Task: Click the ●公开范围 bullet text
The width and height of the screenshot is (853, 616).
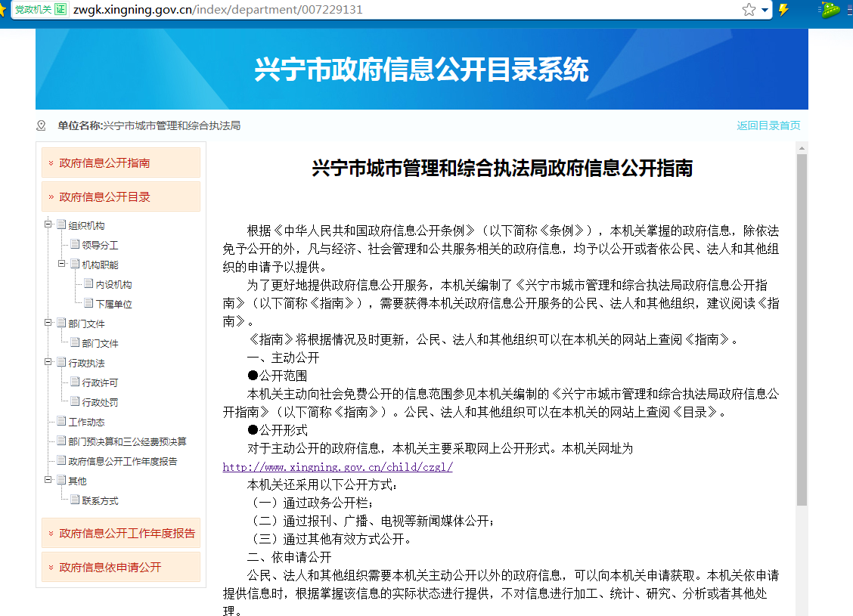Action: point(277,376)
